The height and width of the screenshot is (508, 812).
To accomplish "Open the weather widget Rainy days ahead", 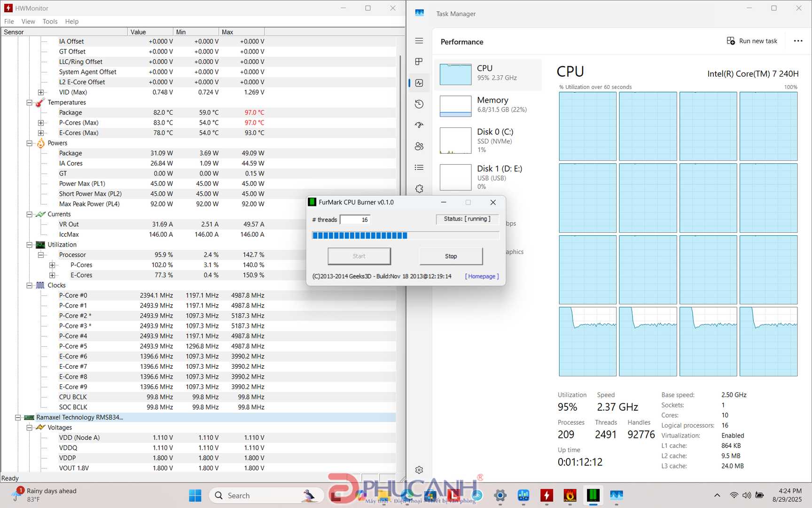I will tap(44, 495).
